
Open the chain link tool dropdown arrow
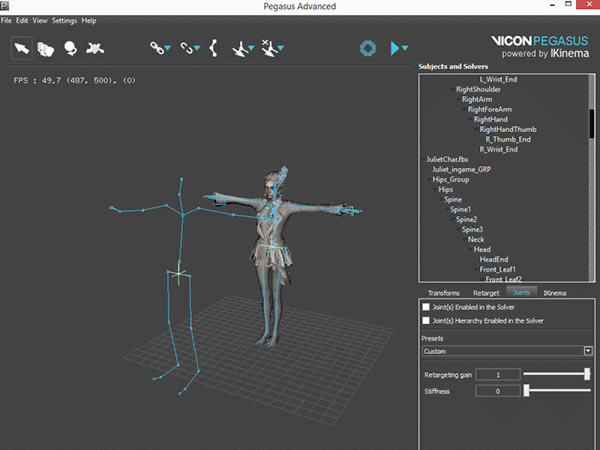coord(168,48)
